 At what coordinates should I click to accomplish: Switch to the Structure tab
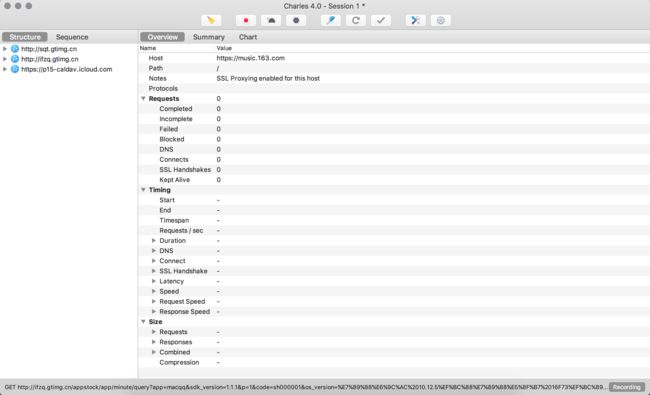[25, 37]
